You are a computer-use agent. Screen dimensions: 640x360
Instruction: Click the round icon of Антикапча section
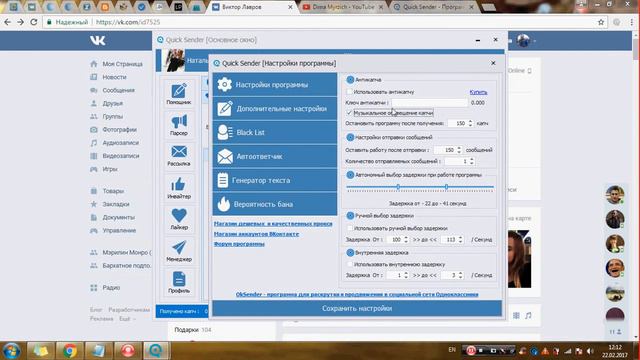(x=350, y=80)
